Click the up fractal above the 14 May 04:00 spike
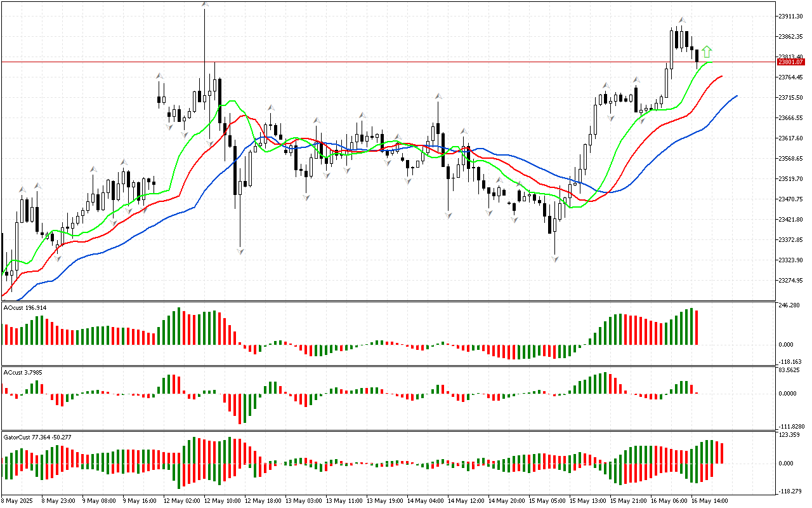This screenshot has height=508, width=812. 438,97
